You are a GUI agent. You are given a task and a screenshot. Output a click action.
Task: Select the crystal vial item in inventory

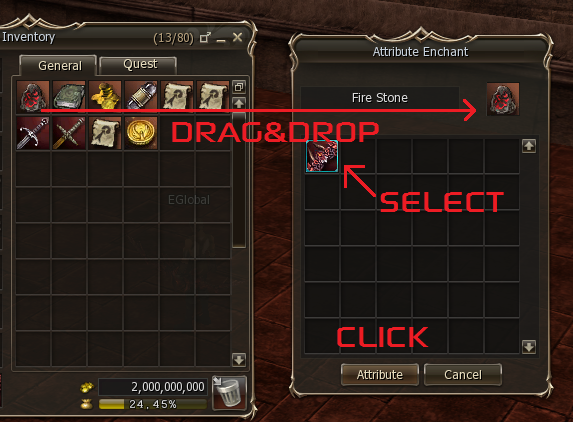(141, 97)
